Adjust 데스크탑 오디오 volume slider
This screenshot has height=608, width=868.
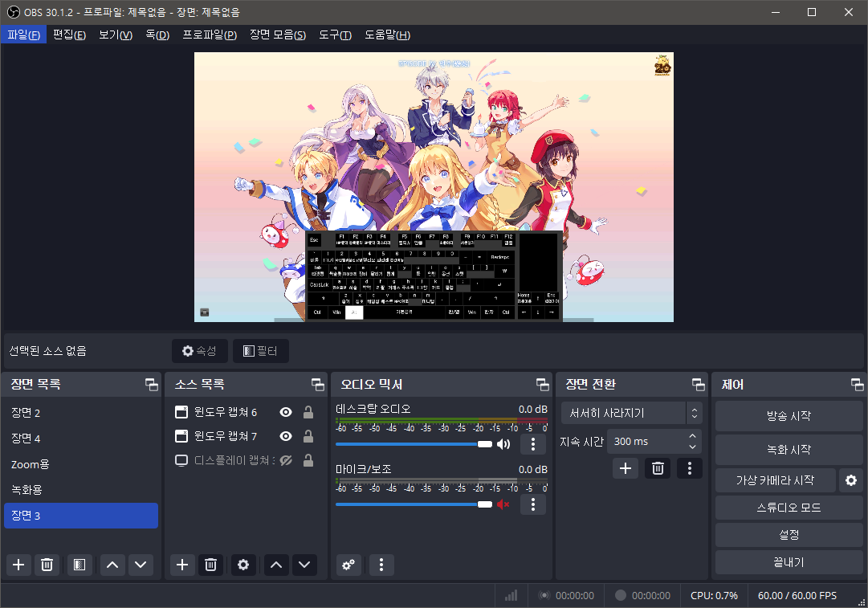coord(414,444)
